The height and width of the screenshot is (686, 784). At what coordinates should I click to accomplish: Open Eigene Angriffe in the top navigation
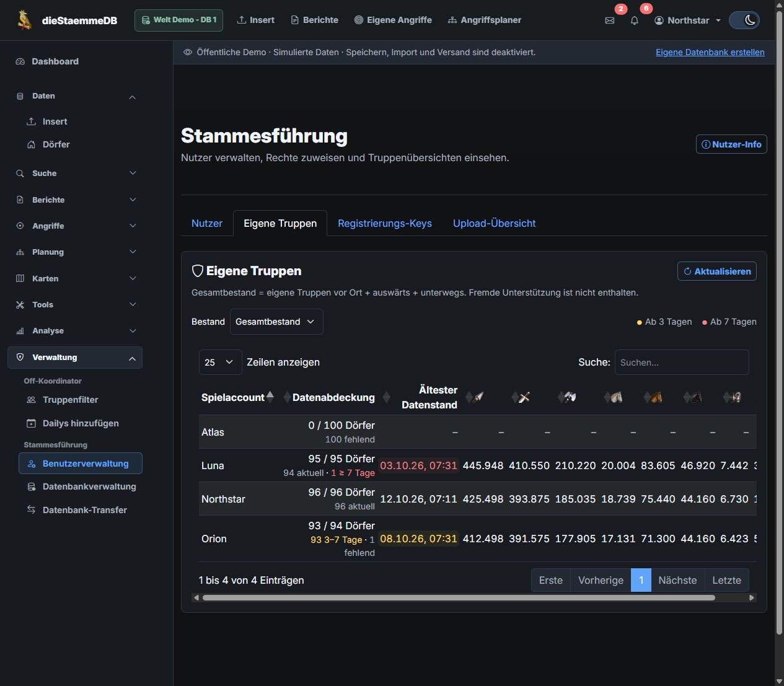click(393, 20)
